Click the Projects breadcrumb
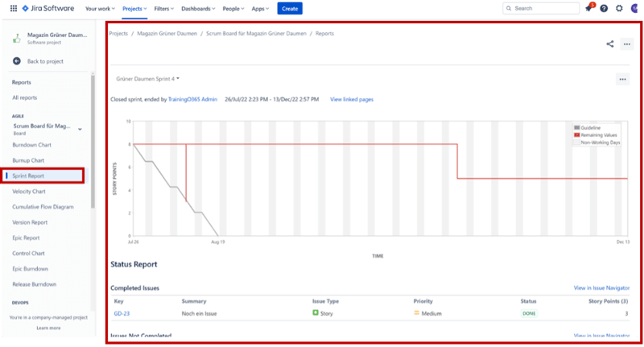Screen dimensions: 644x347 pos(118,34)
